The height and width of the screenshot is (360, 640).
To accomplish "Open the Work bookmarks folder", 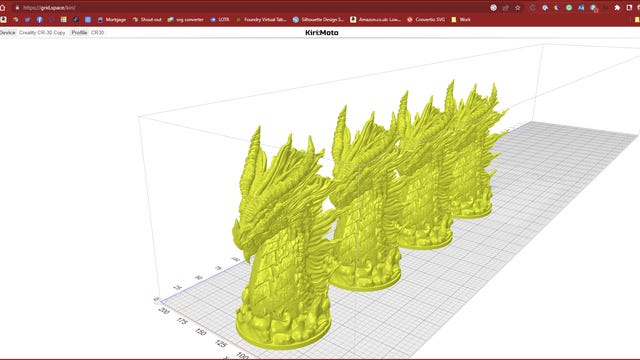I will [461, 20].
